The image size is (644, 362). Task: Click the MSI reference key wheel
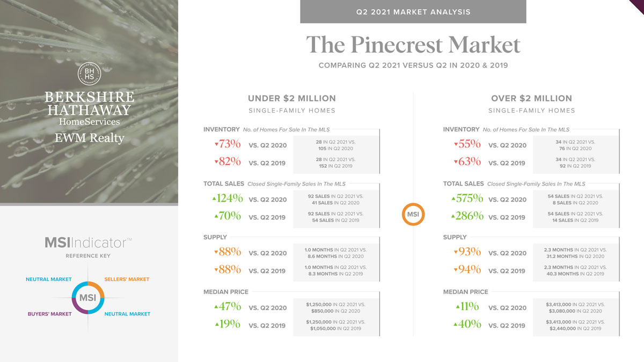pos(88,297)
